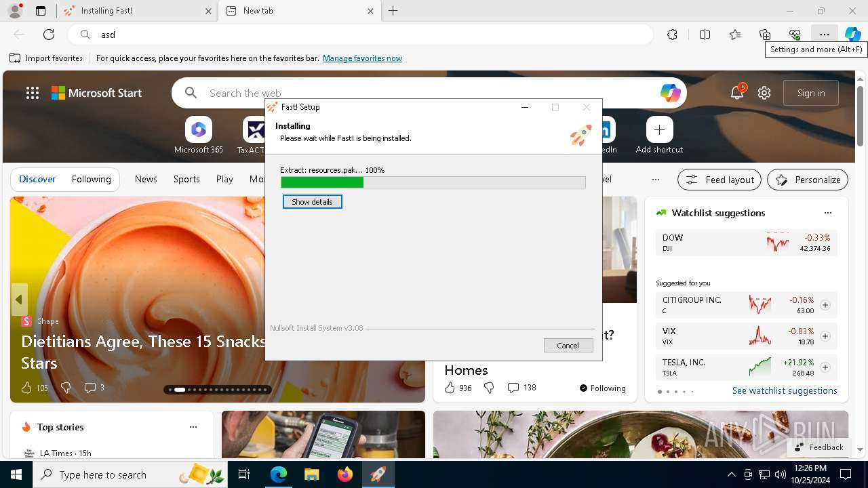Close the New tab tab
Screen dimensions: 868x488
[x=370, y=11]
